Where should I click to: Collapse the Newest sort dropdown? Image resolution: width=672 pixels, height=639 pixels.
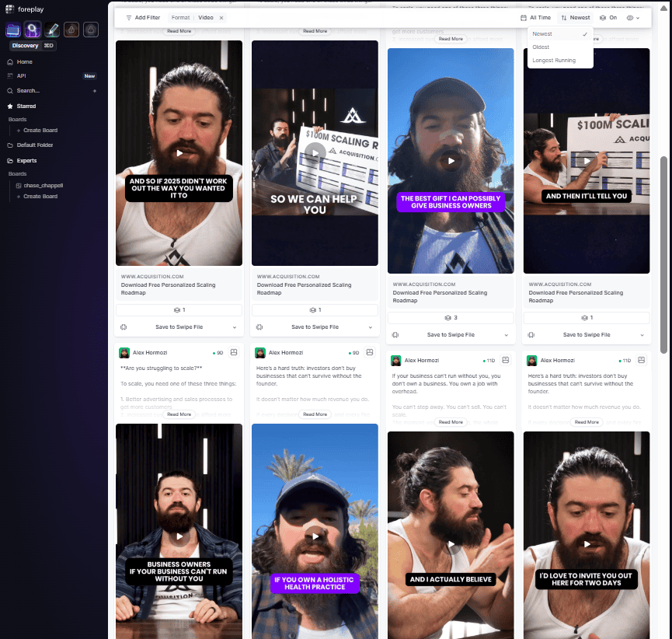tap(575, 17)
